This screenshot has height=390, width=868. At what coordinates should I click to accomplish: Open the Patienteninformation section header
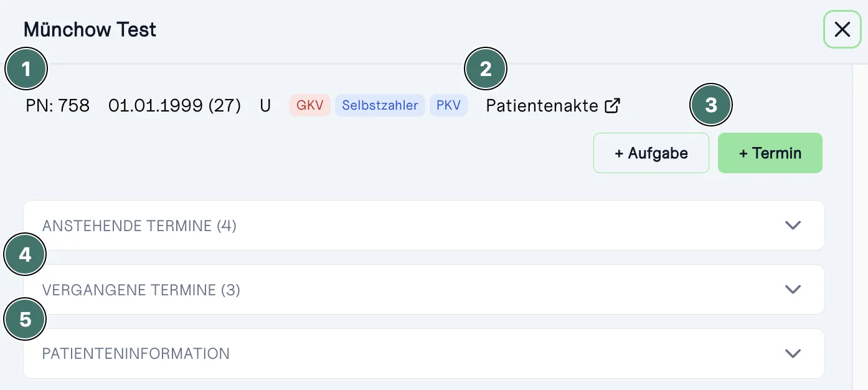click(424, 353)
